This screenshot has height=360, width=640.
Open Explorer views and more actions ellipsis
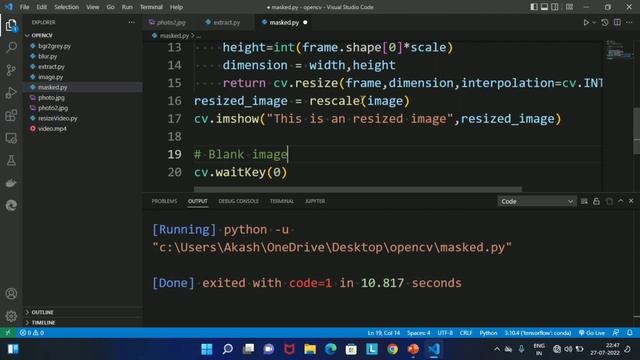(131, 22)
